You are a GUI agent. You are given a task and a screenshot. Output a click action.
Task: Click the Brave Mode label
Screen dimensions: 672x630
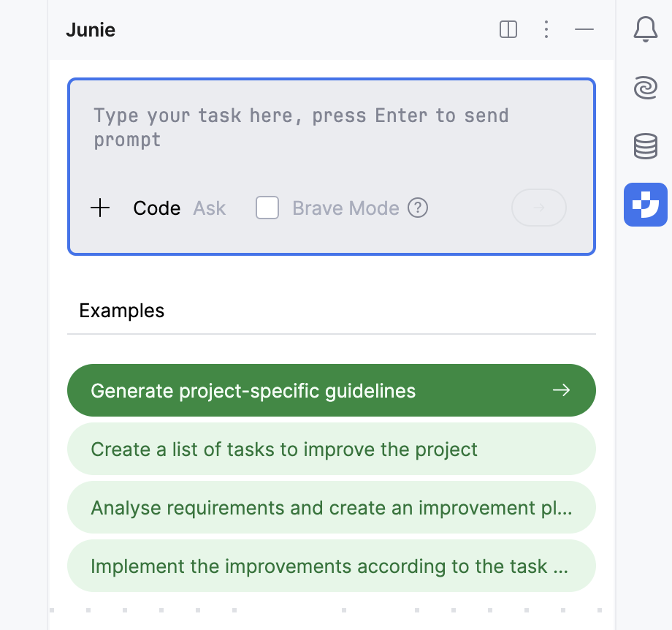pos(345,208)
